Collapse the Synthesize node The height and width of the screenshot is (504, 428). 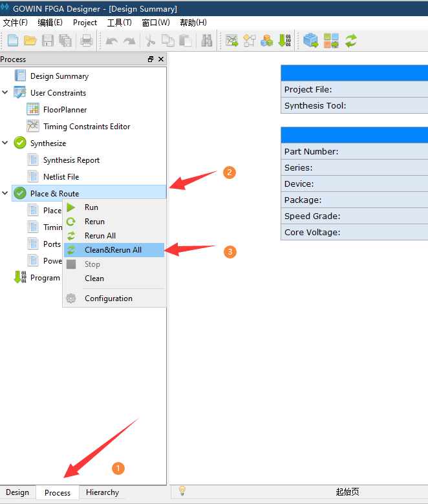5,143
